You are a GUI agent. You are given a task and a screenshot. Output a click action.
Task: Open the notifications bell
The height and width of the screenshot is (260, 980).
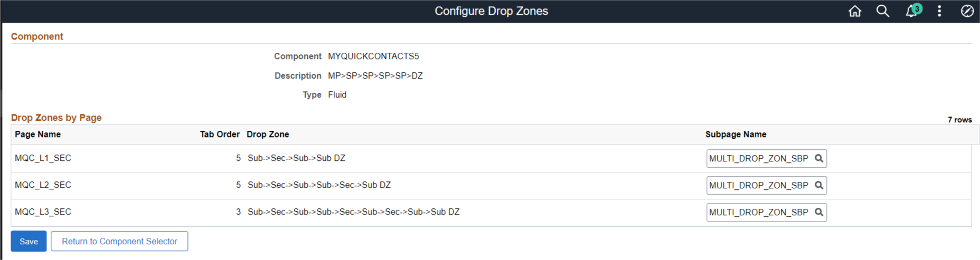pyautogui.click(x=912, y=11)
